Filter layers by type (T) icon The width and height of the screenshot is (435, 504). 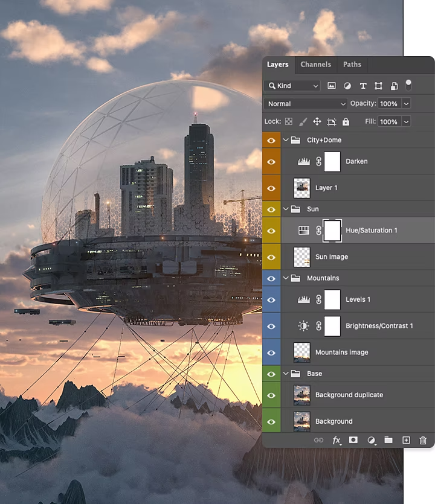(363, 86)
